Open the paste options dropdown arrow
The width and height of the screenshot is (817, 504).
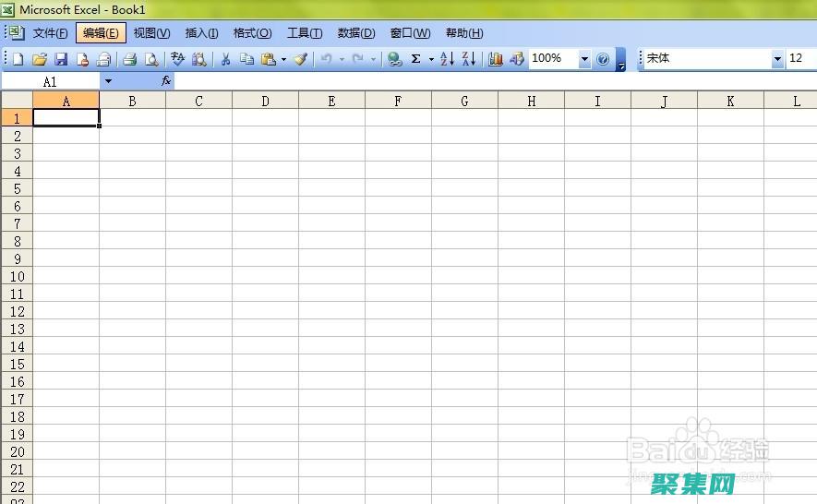click(283, 59)
